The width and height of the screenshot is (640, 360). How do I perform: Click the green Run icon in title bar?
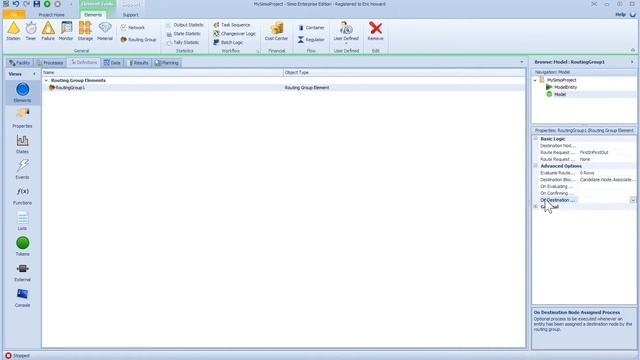tap(47, 4)
